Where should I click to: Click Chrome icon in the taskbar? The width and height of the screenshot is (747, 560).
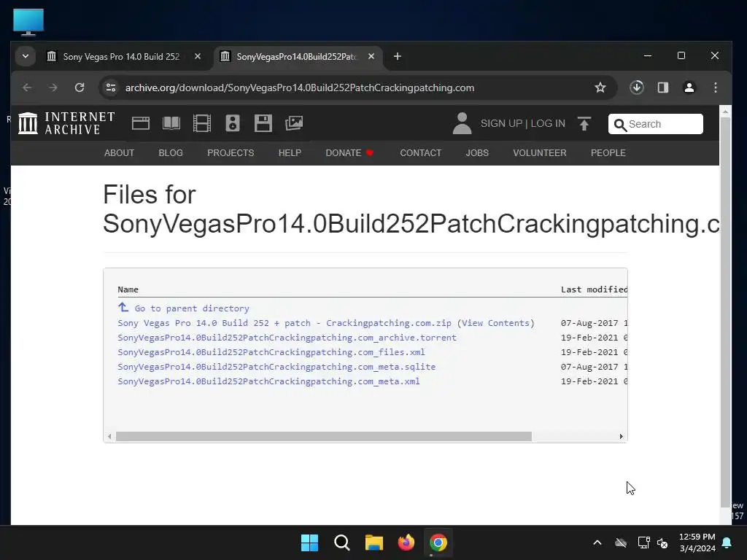(x=438, y=542)
